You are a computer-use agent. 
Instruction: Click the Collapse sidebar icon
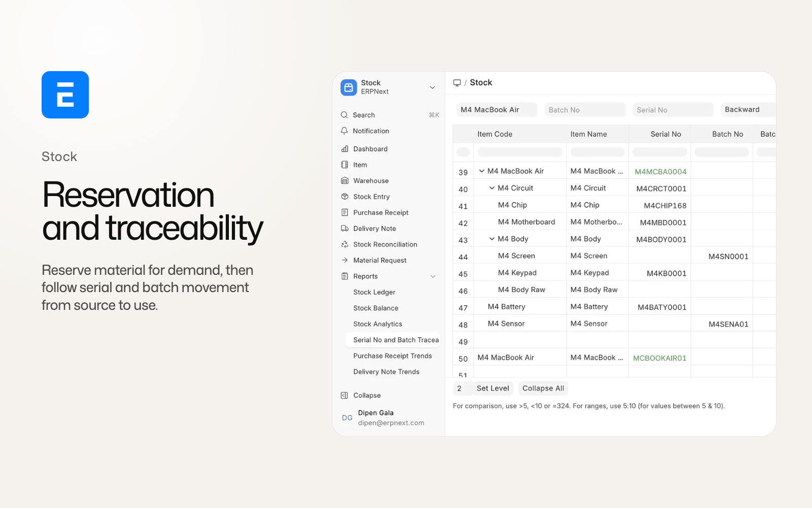[x=344, y=395]
